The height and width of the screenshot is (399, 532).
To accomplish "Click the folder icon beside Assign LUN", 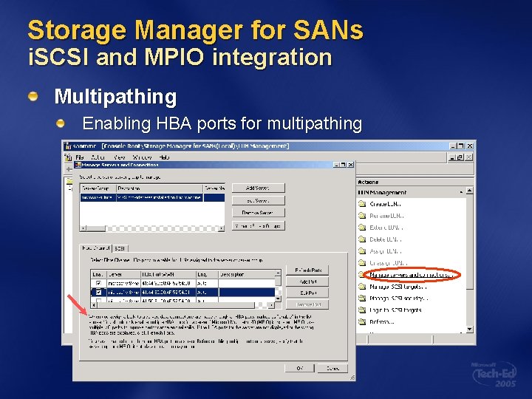I will pyautogui.click(x=362, y=251).
